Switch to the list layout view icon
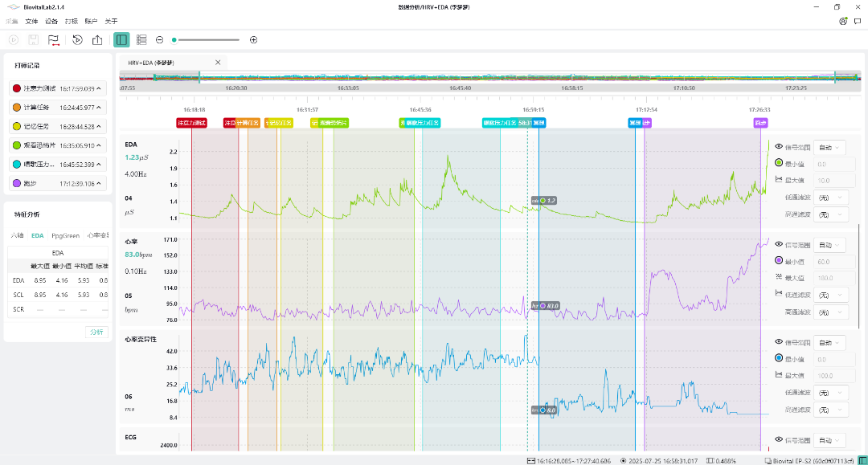 pos(141,39)
